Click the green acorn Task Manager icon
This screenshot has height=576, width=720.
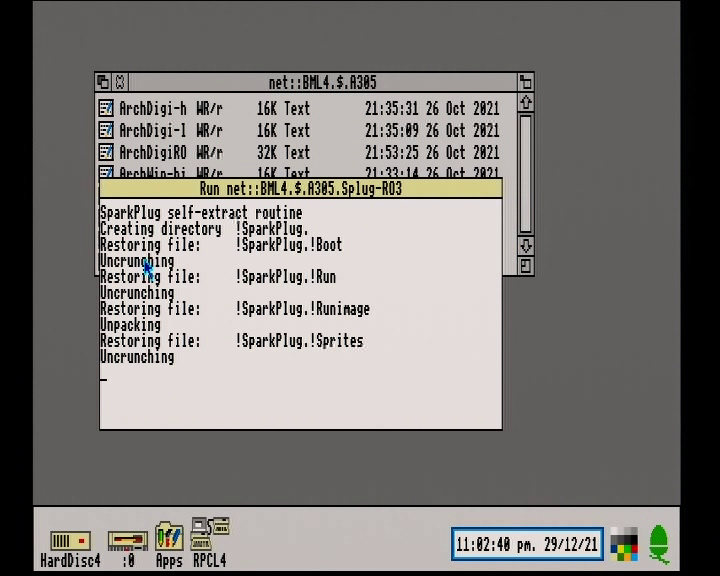point(659,544)
